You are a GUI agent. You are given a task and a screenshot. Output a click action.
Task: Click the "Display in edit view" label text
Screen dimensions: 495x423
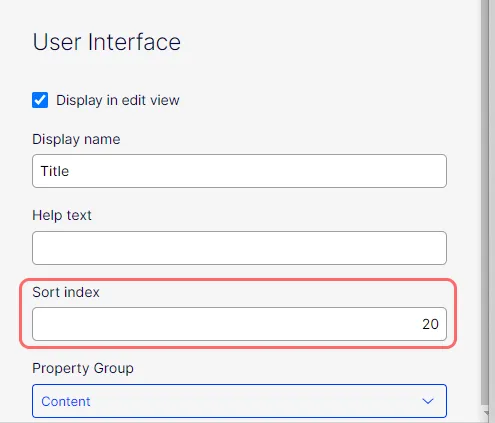(x=118, y=100)
